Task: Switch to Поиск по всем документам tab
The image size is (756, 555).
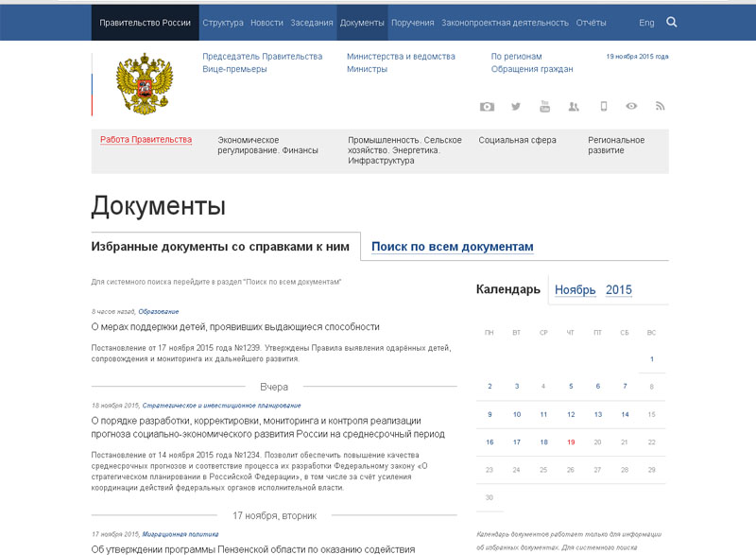Action: pos(452,247)
